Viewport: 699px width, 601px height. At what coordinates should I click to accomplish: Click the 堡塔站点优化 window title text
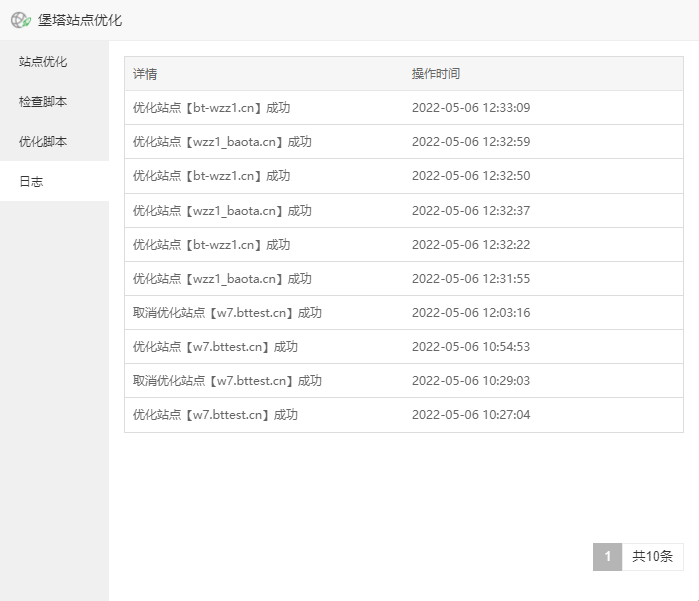pos(80,20)
